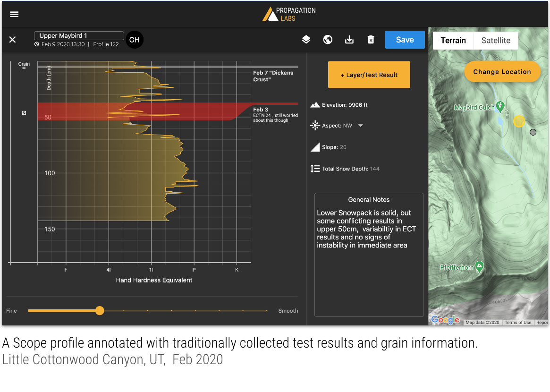Click the Pfeifferhorn peak marker
Viewport: 550px width, 392px height.
pos(479,266)
